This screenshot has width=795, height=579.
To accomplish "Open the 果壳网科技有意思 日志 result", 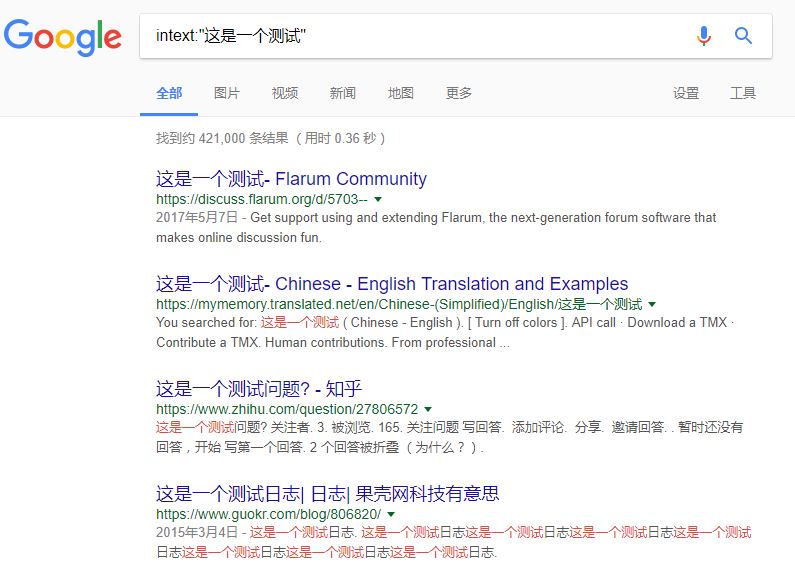I will click(328, 494).
